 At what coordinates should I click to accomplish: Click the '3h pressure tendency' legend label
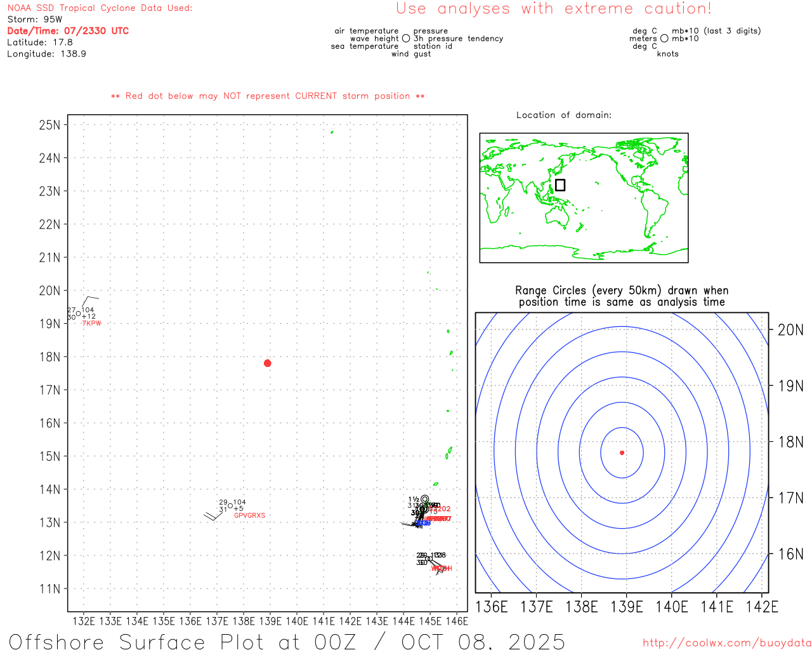coord(459,39)
